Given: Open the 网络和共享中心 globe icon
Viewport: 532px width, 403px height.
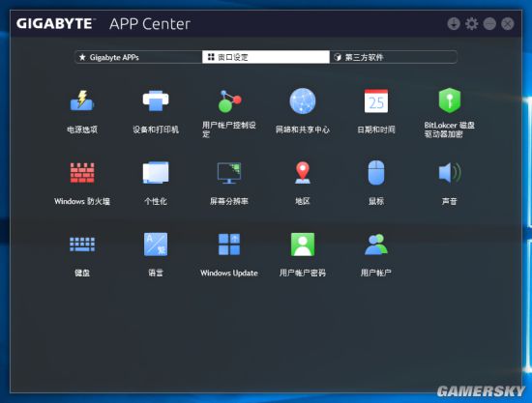Looking at the screenshot, I should point(303,101).
